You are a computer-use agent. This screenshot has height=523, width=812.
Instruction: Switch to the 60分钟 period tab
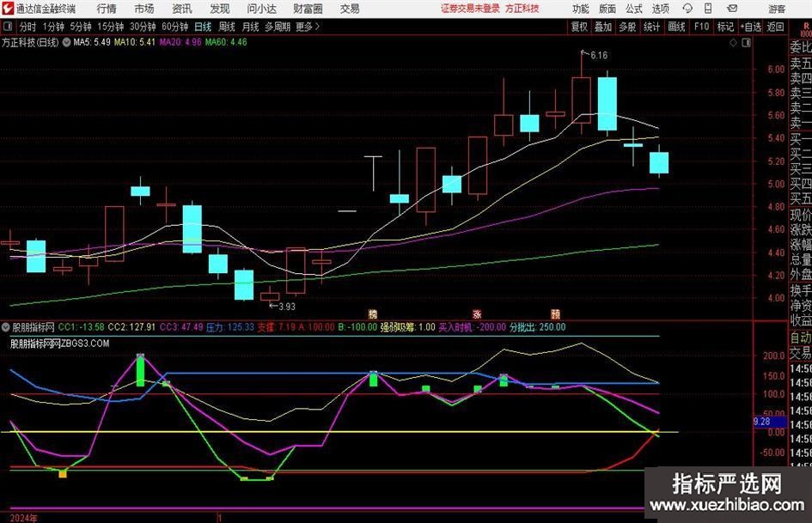point(174,27)
